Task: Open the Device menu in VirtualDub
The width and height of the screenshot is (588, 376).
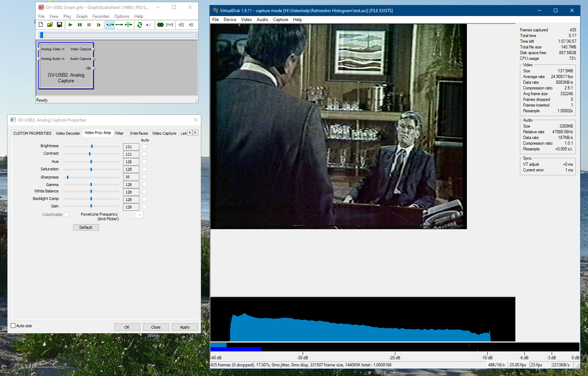Action: click(x=230, y=20)
